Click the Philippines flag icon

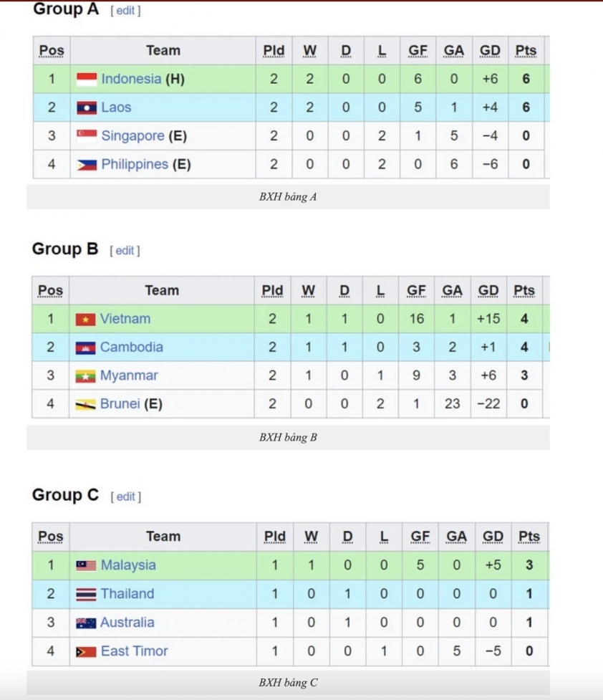[87, 165]
